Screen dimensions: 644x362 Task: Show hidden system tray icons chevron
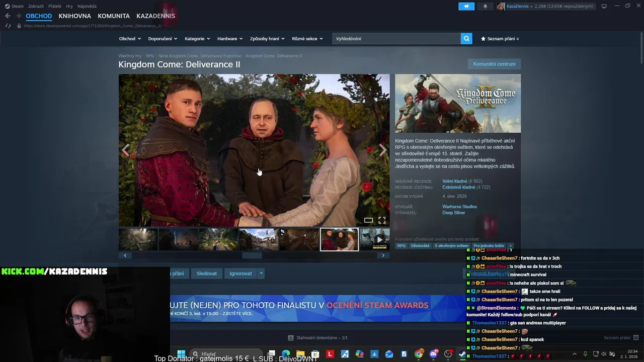[x=575, y=354]
